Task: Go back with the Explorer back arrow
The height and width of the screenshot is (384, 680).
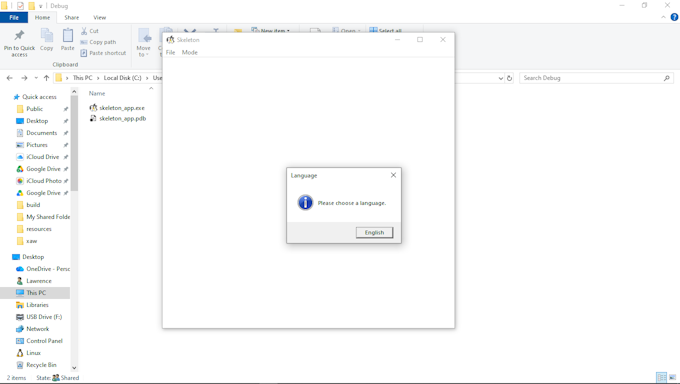Action: point(10,78)
